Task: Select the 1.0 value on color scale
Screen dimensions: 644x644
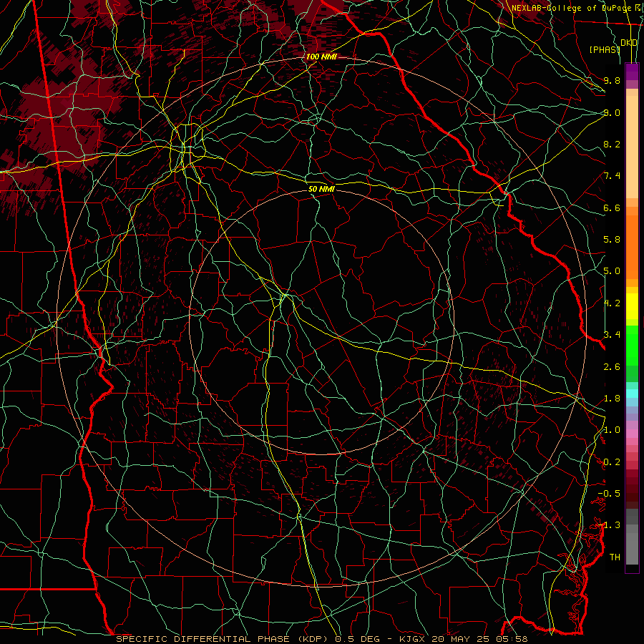Action: [612, 430]
